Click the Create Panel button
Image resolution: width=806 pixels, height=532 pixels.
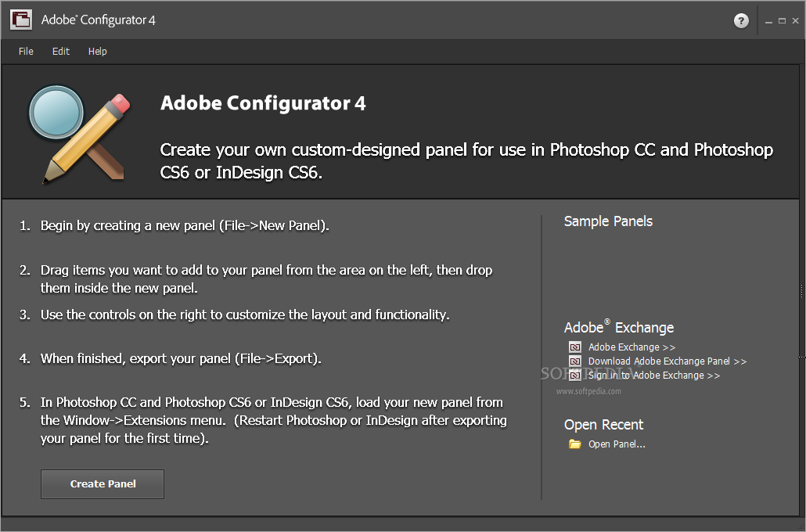coord(103,483)
